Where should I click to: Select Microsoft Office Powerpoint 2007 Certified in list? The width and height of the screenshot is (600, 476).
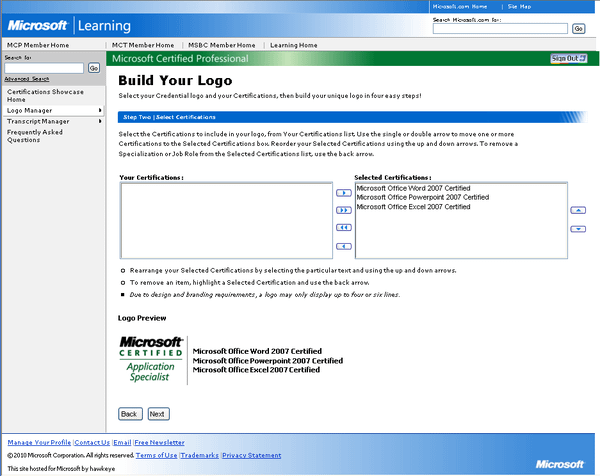(423, 197)
